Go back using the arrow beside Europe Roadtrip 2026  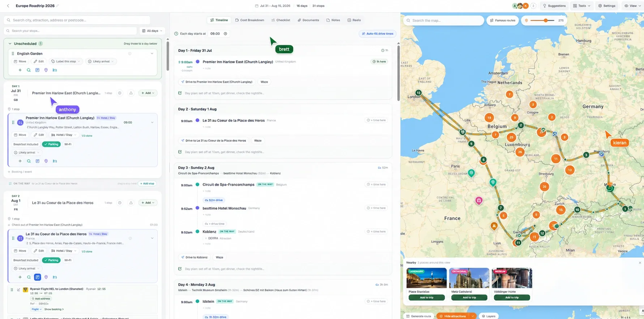click(x=8, y=6)
